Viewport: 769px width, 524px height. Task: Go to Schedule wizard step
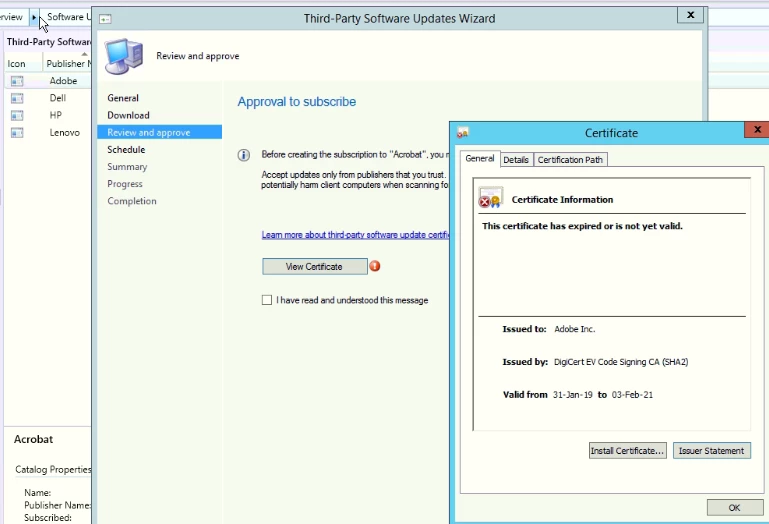[x=126, y=150]
